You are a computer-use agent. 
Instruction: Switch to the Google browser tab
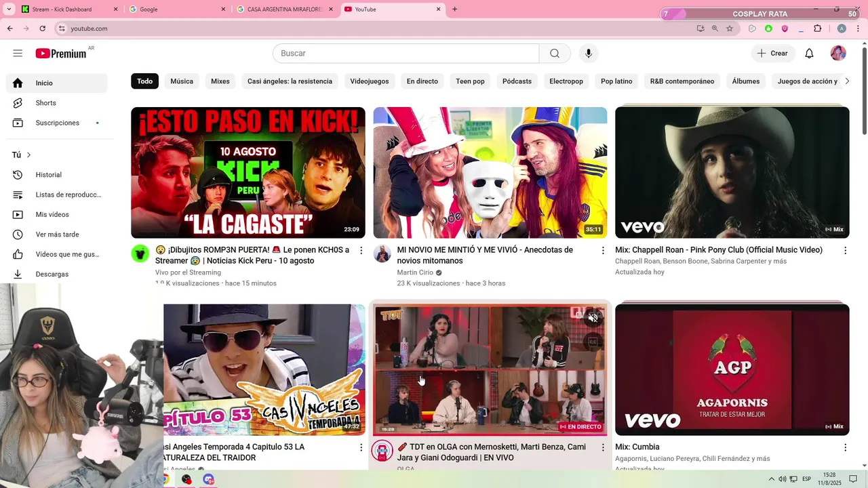pyautogui.click(x=177, y=9)
